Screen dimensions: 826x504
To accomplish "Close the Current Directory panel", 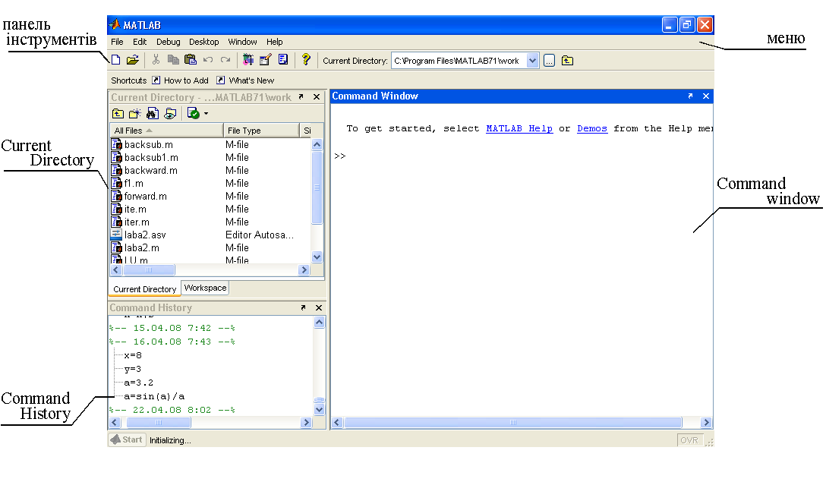I will [317, 97].
